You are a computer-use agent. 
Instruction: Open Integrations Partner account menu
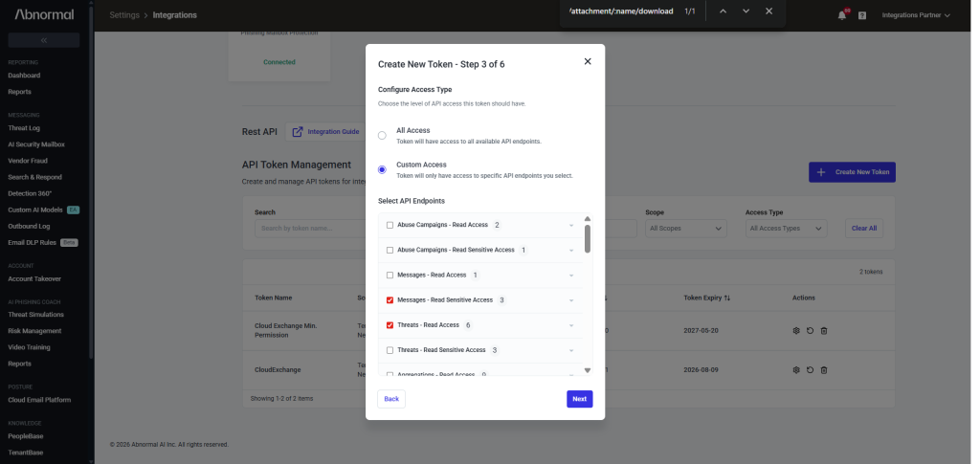(x=916, y=15)
